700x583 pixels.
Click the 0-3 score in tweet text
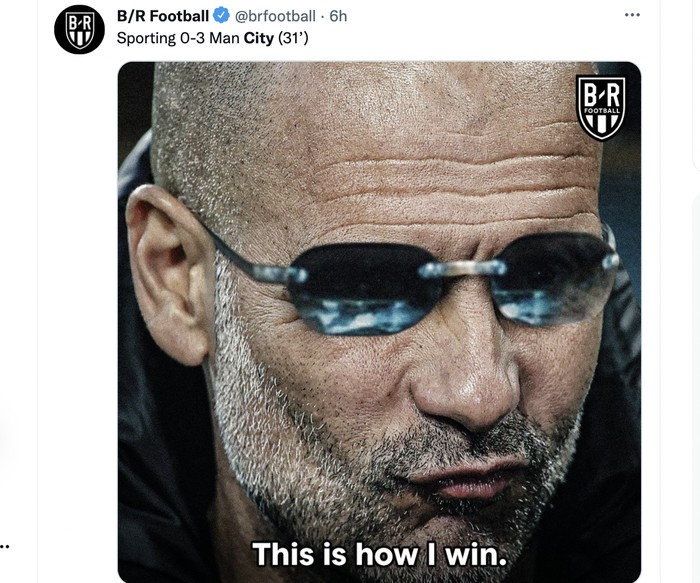pyautogui.click(x=196, y=39)
